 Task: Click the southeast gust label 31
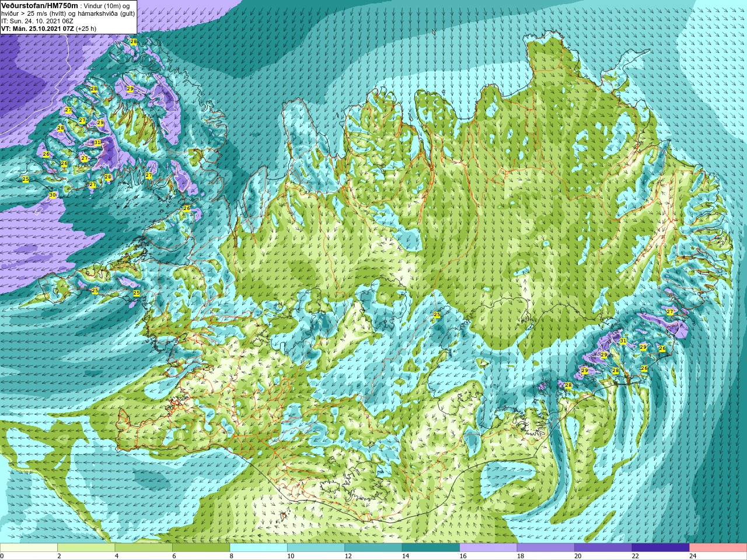tap(623, 341)
